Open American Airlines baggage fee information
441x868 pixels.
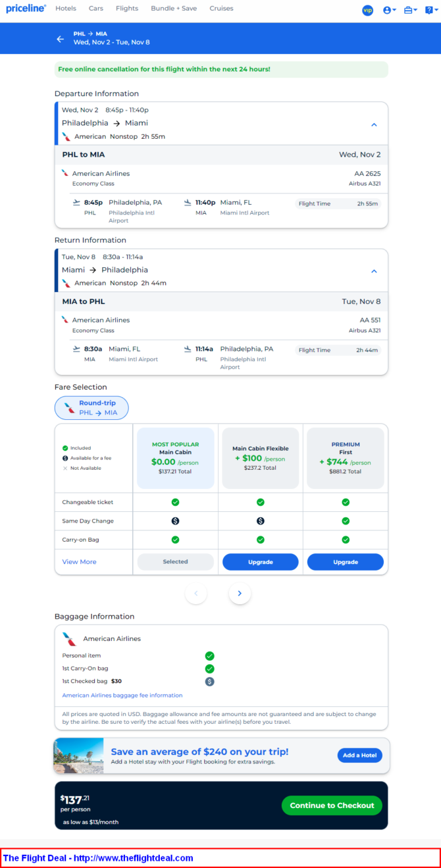point(122,695)
